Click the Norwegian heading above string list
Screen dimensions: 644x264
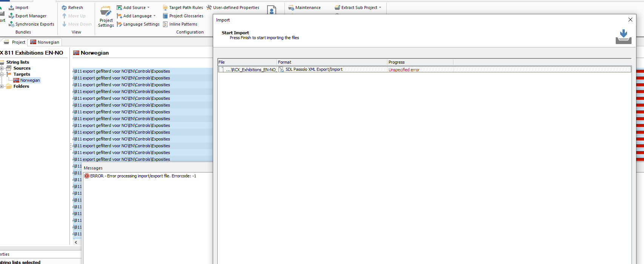coord(95,53)
